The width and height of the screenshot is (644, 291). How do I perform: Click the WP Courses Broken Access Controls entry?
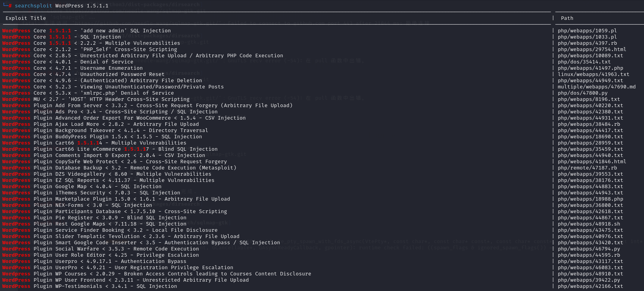pyautogui.click(x=157, y=273)
